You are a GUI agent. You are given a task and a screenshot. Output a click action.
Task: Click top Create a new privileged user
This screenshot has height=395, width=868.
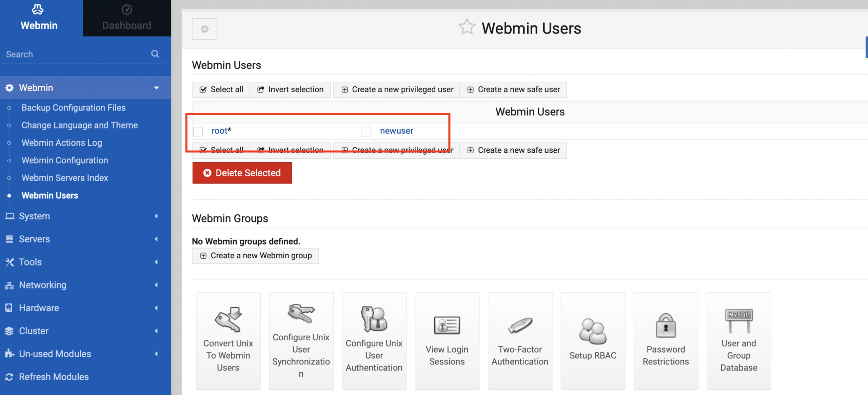(397, 90)
